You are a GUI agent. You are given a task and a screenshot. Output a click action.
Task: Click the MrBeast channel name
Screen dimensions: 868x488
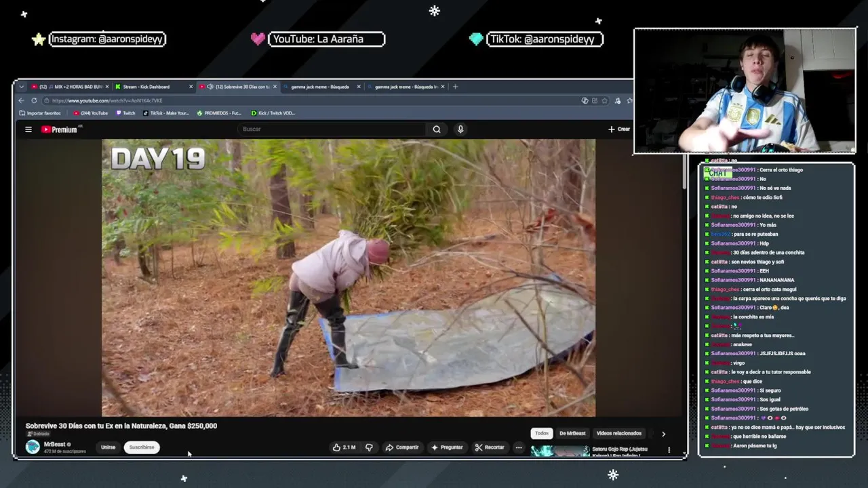pos(54,445)
